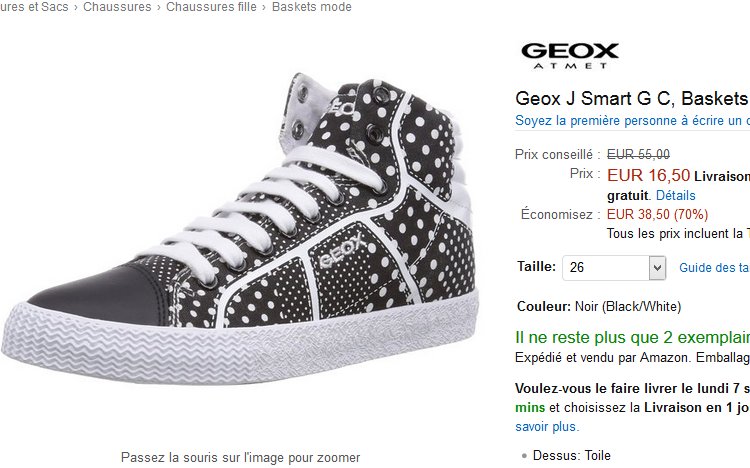The image size is (750, 468).
Task: Go to the Chaussures breadcrumb
Action: (117, 7)
